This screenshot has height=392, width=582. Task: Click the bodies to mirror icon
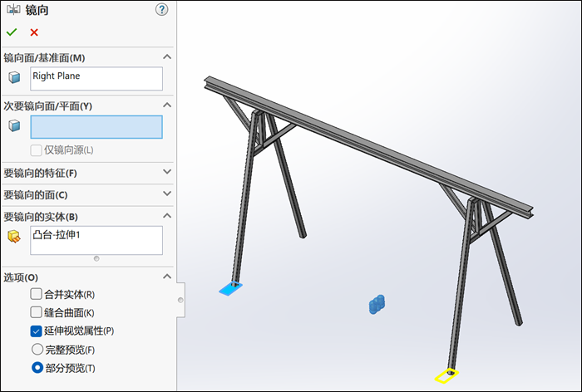pyautogui.click(x=14, y=237)
